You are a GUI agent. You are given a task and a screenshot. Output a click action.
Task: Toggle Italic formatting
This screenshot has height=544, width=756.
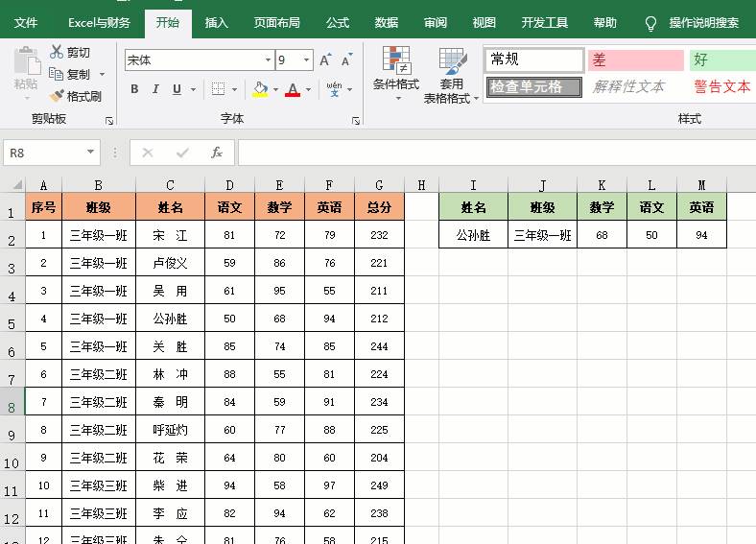[x=155, y=89]
